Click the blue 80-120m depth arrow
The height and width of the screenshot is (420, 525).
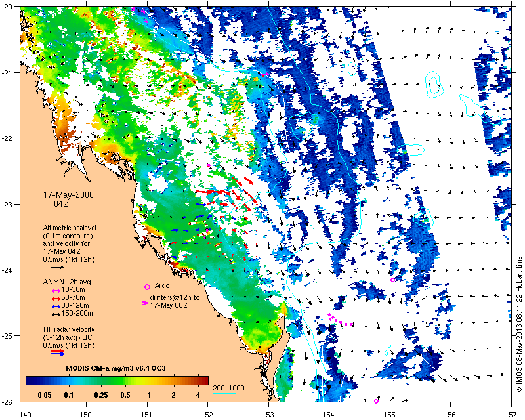coord(56,306)
